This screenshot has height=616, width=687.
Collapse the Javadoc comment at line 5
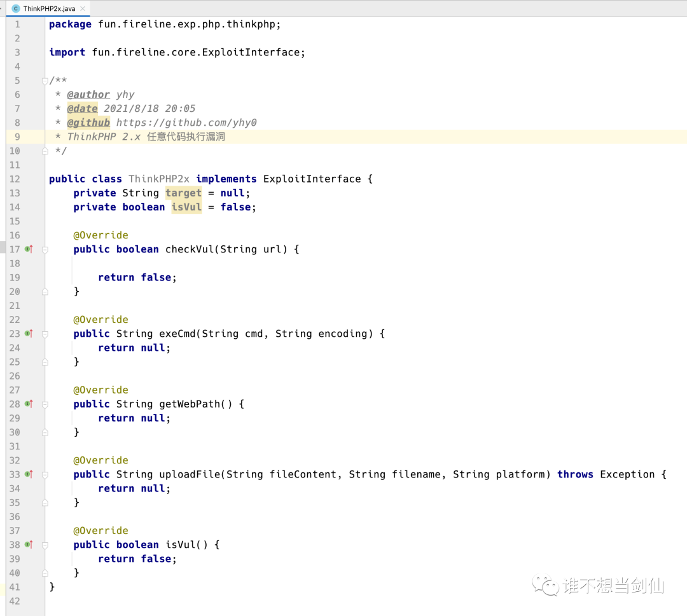point(45,81)
